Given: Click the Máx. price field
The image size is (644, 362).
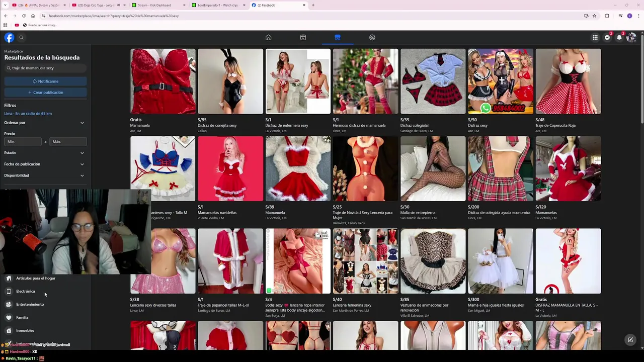Looking at the screenshot, I should [x=68, y=142].
